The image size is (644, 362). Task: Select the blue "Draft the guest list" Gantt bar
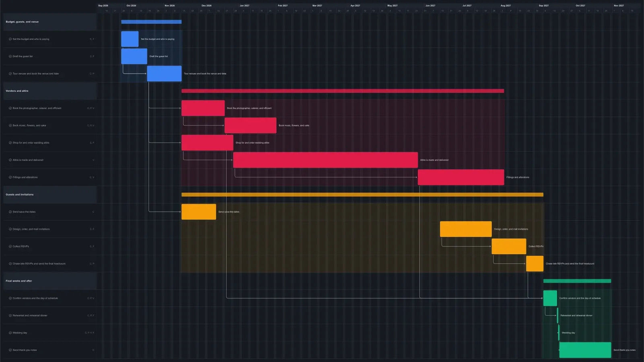(134, 56)
